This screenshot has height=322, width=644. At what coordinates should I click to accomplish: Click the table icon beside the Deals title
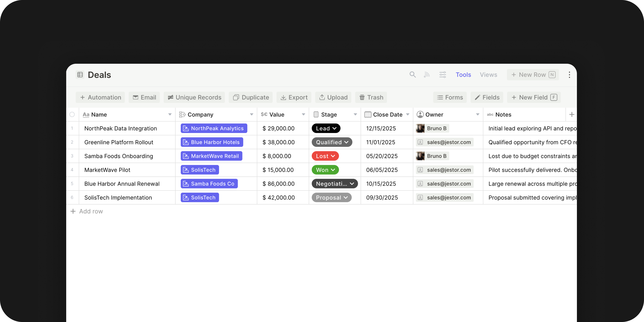tap(80, 75)
